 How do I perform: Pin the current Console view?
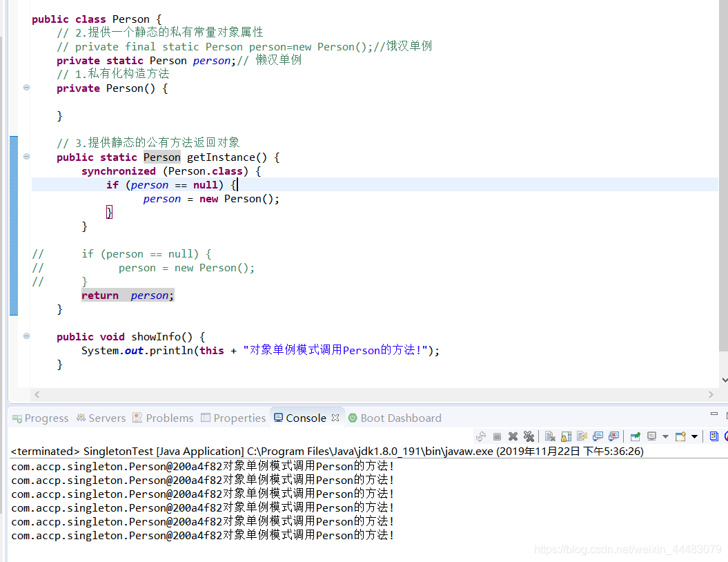coord(636,436)
